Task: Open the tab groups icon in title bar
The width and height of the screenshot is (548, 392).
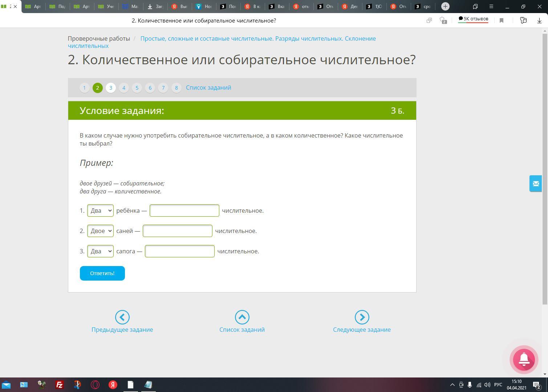Action: [x=475, y=7]
